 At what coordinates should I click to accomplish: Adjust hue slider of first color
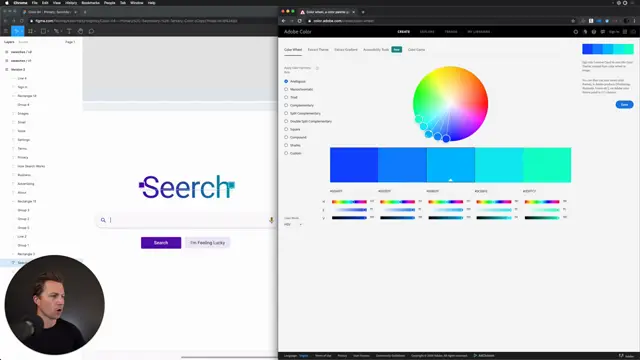pyautogui.click(x=349, y=202)
